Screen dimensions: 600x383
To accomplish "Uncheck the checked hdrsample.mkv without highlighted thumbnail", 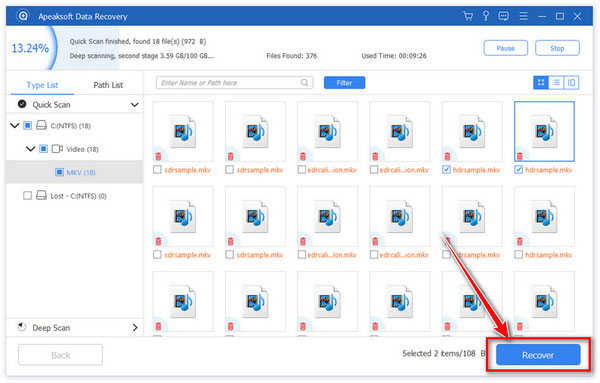I will pyautogui.click(x=446, y=169).
